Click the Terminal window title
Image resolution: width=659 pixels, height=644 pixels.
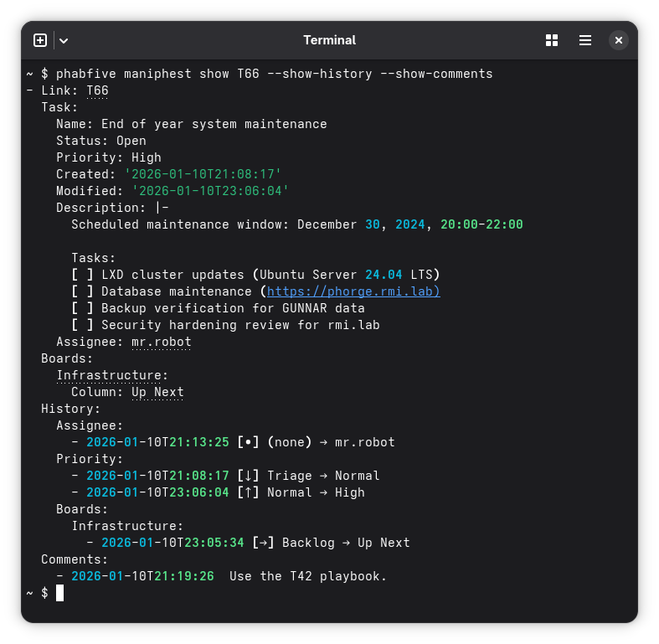point(330,40)
